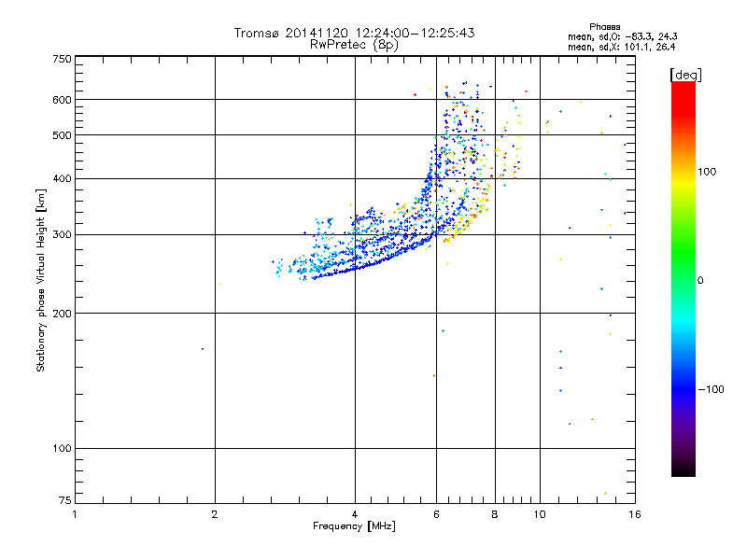Click the y-axis tick label '600'
Screen dimensions: 747x560
coord(62,100)
